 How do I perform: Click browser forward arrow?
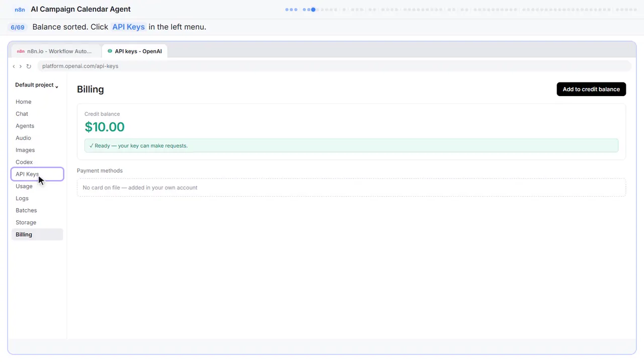20,66
